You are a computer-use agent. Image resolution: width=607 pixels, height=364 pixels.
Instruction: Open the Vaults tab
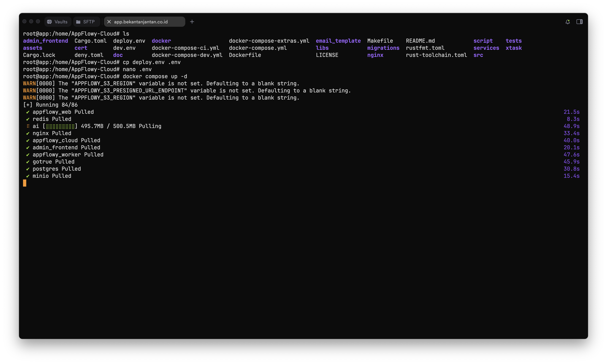pos(58,22)
